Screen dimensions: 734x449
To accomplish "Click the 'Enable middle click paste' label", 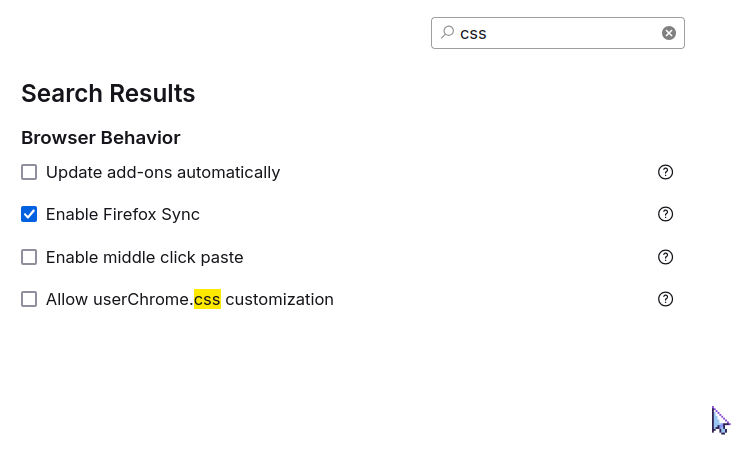I will pyautogui.click(x=145, y=258).
